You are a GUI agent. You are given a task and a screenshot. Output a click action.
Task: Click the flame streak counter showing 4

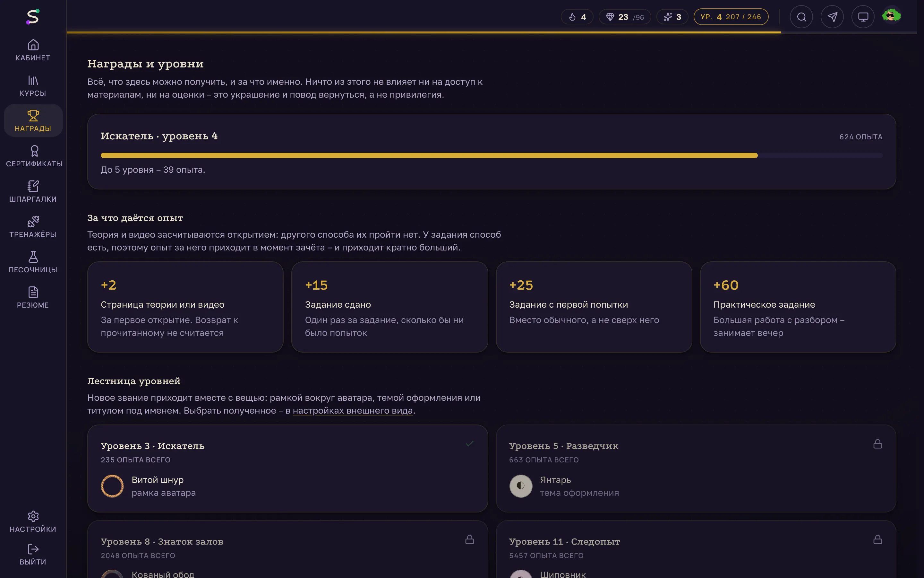click(577, 17)
